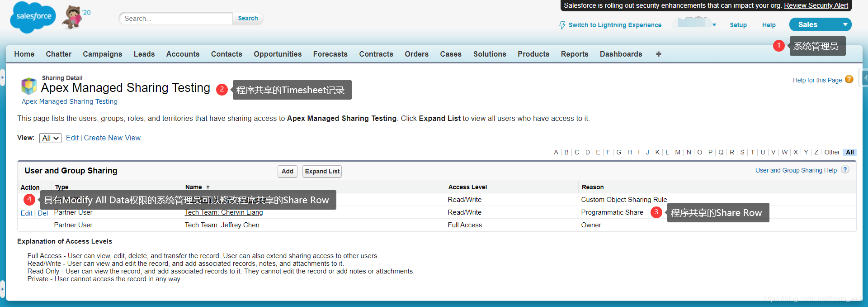Open the Accounts tab
Image resolution: width=868 pixels, height=307 pixels.
(183, 54)
